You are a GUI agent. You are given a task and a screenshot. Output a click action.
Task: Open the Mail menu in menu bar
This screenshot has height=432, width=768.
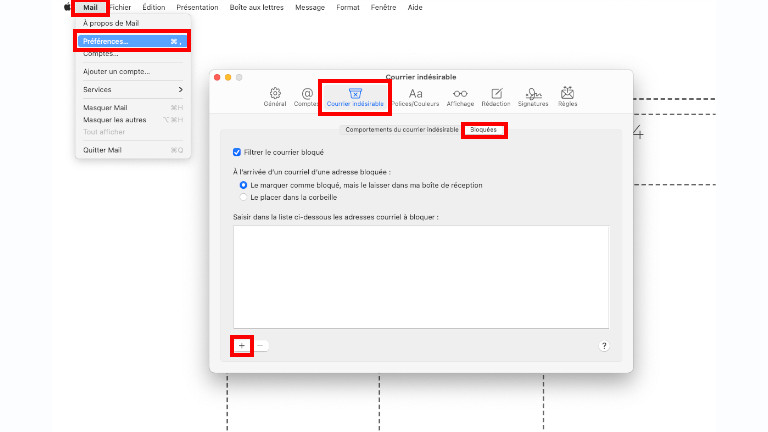pos(90,7)
